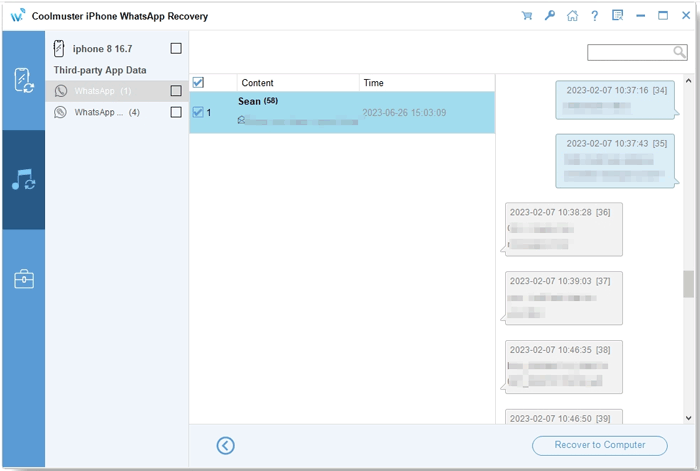This screenshot has height=471, width=700.
Task: Open the shopping cart purchase icon
Action: (x=527, y=16)
